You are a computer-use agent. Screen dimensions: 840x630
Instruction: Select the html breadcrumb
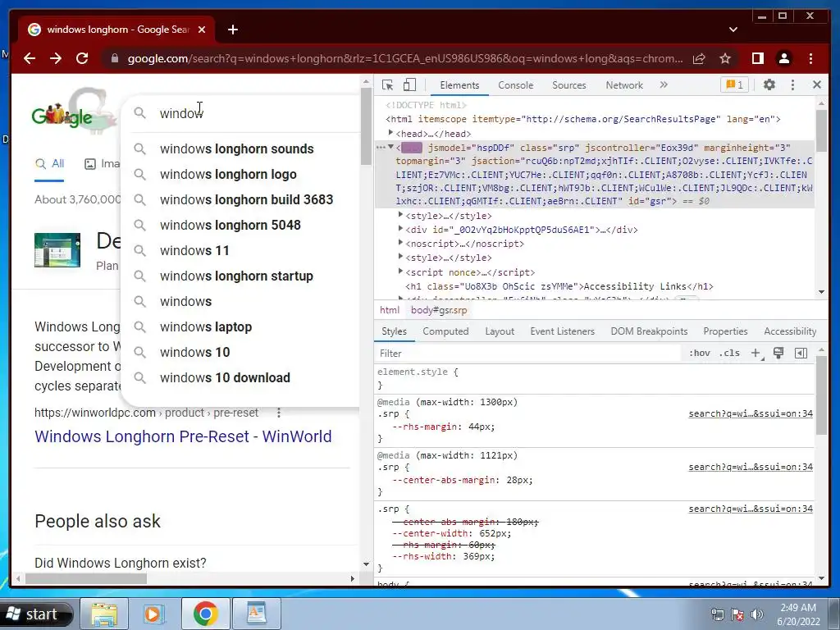pos(390,310)
